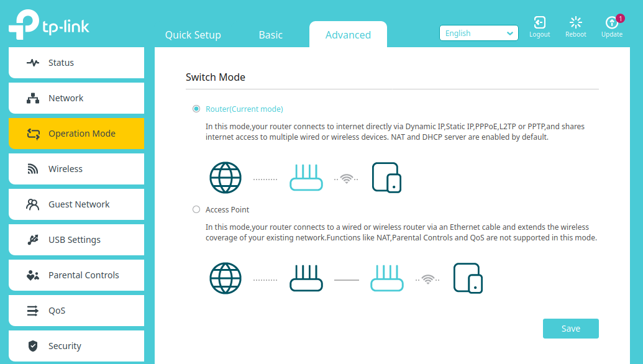Switch to the Basic tab
The height and width of the screenshot is (364, 643).
pyautogui.click(x=270, y=35)
